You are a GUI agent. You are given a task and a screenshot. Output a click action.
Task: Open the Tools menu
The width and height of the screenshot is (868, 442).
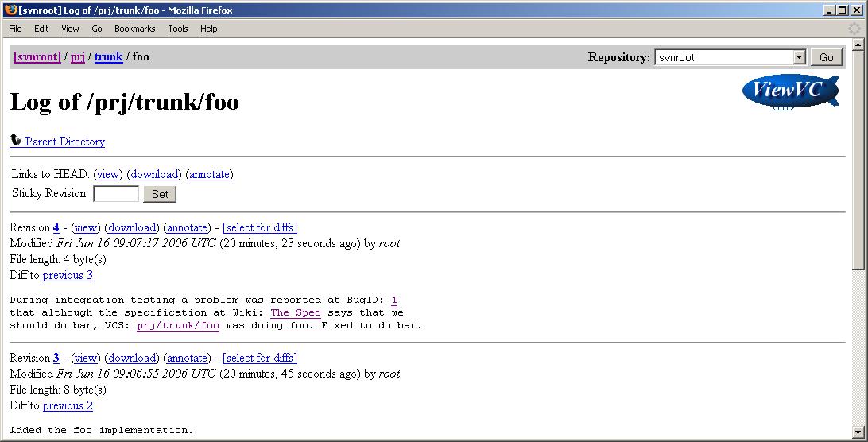(x=177, y=29)
